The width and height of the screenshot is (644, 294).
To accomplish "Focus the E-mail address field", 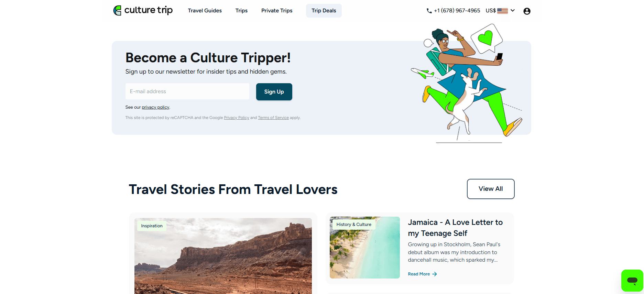I will [x=187, y=91].
